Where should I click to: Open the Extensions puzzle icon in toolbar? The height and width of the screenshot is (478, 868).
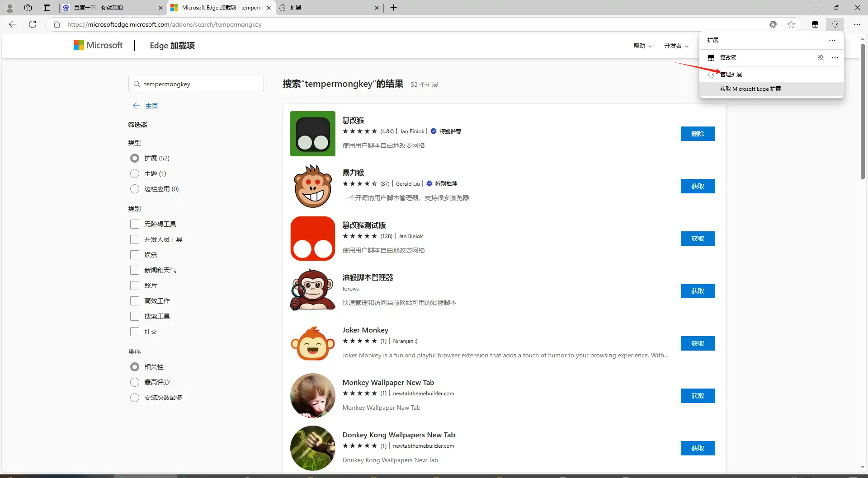835,24
